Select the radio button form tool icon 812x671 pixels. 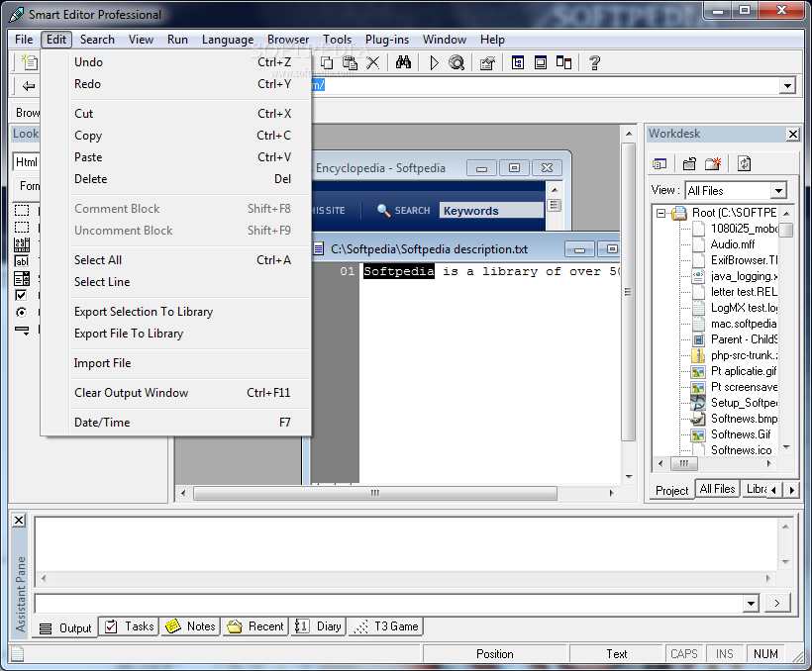21,312
